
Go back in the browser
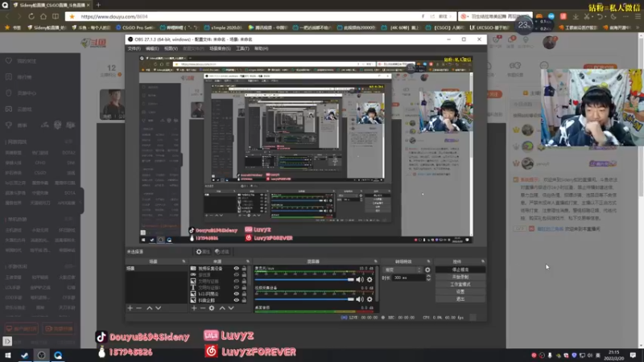7,16
